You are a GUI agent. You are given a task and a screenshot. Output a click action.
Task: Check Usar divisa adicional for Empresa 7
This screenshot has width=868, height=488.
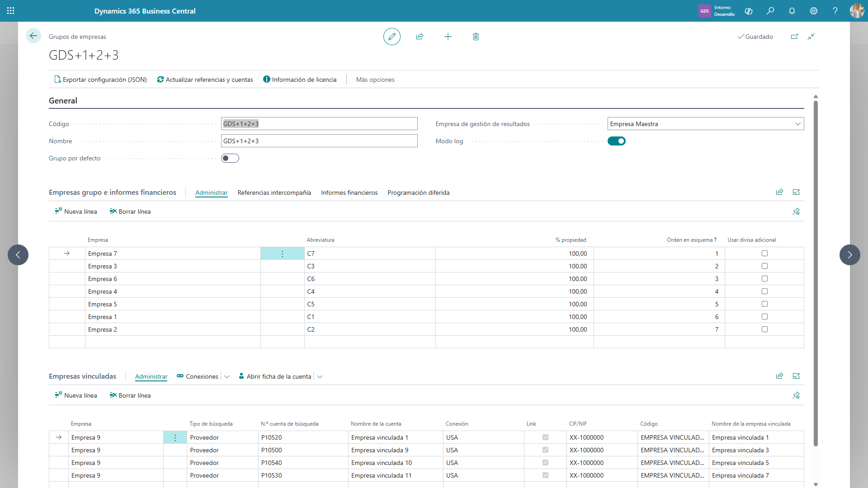point(764,253)
